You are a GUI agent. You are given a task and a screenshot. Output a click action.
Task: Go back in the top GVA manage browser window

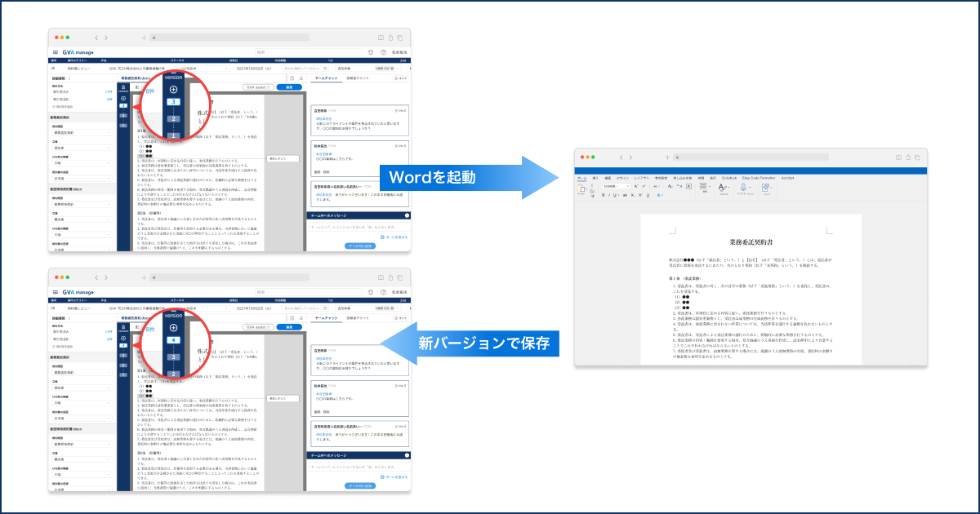click(x=96, y=38)
